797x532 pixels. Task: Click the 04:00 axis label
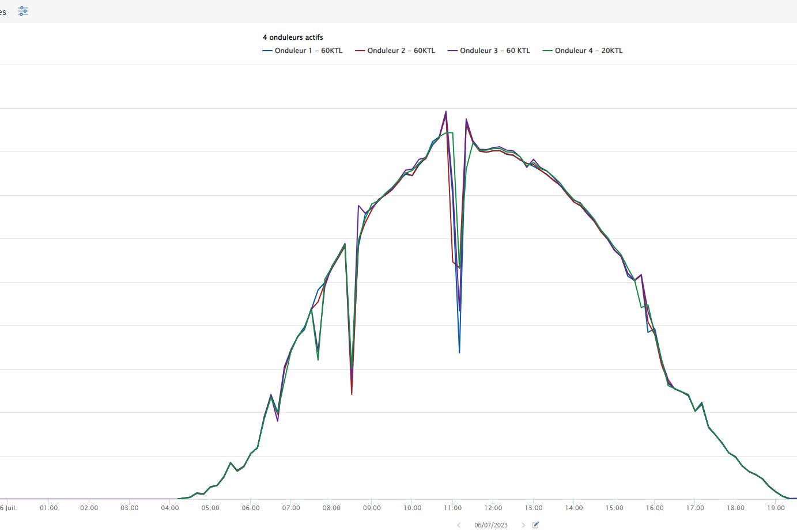click(x=170, y=508)
